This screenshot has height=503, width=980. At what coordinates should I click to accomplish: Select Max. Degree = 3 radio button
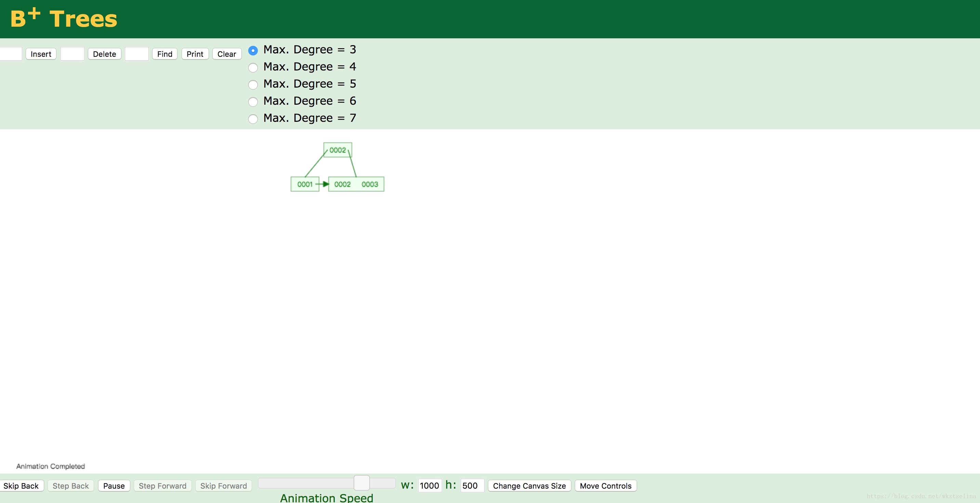pyautogui.click(x=253, y=50)
